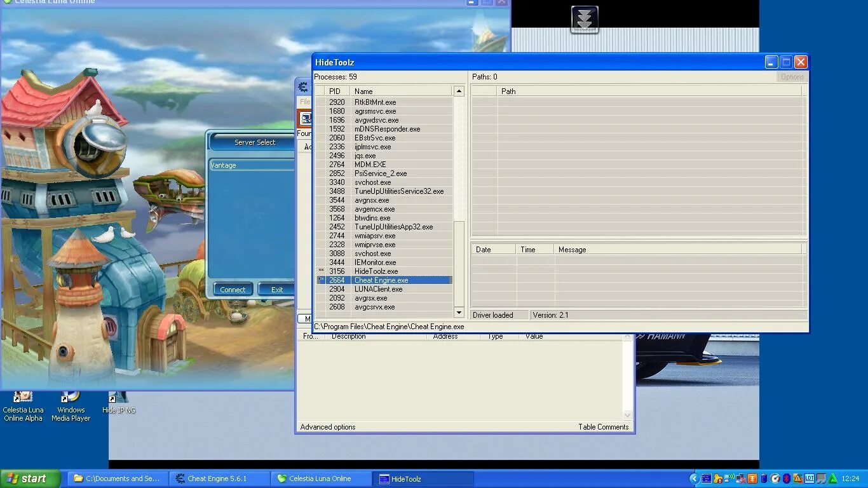Select the PsiService_2.exe process row

click(x=384, y=173)
